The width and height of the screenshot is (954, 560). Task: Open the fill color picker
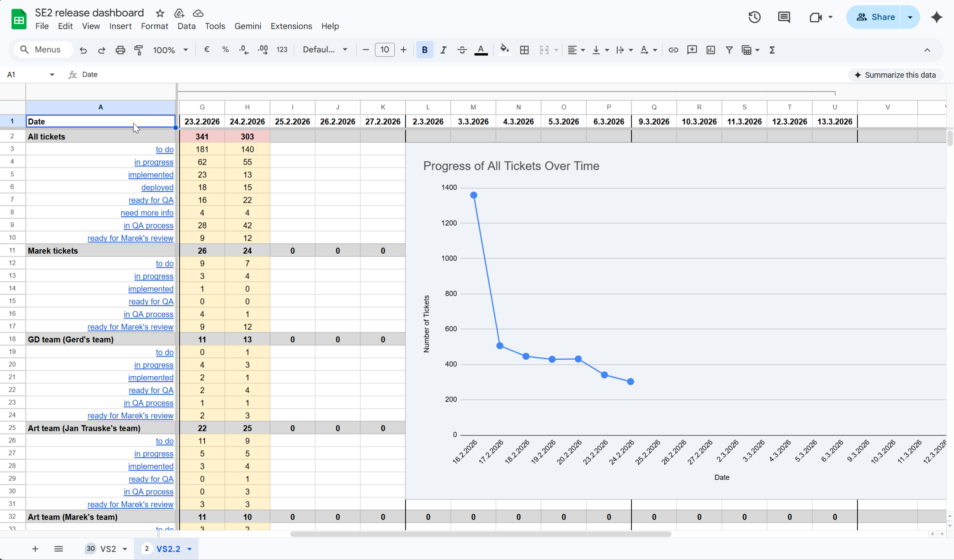pyautogui.click(x=504, y=50)
